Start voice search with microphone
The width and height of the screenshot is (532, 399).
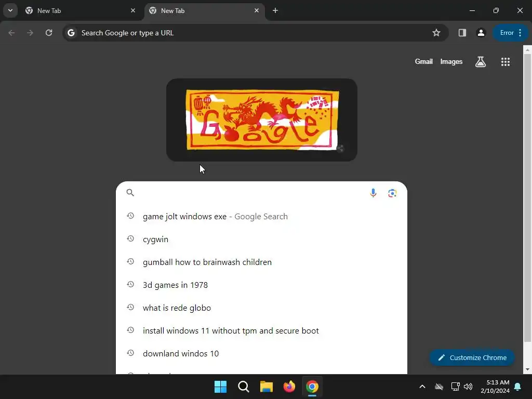pos(373,193)
